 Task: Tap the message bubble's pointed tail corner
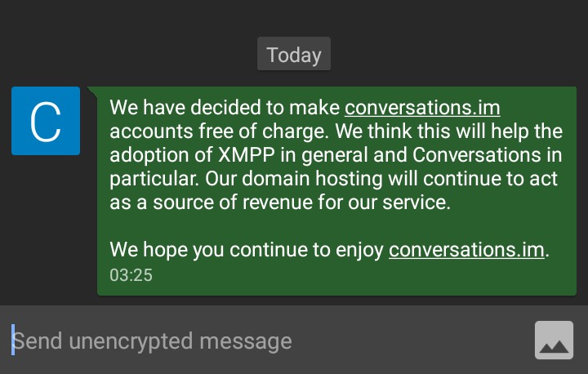91,90
